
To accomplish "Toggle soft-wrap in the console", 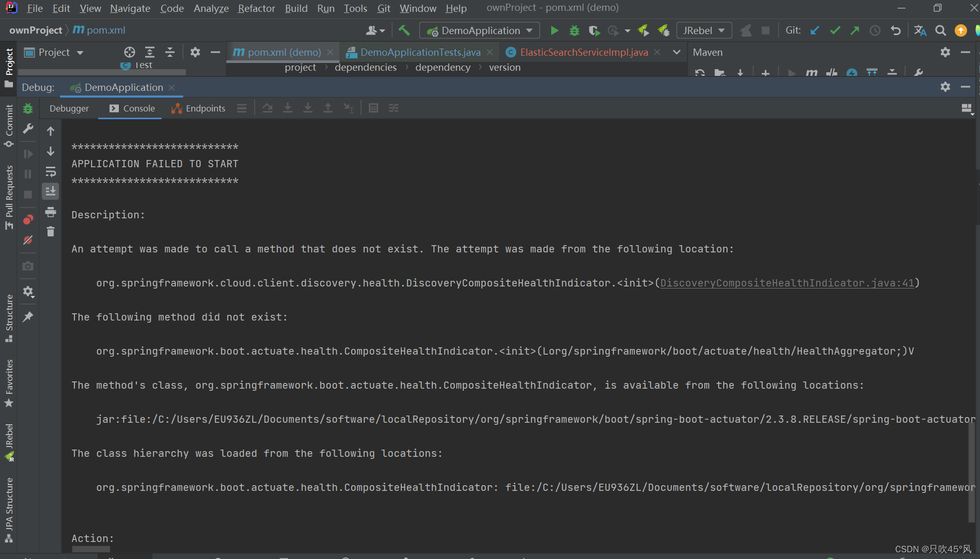I will [51, 171].
